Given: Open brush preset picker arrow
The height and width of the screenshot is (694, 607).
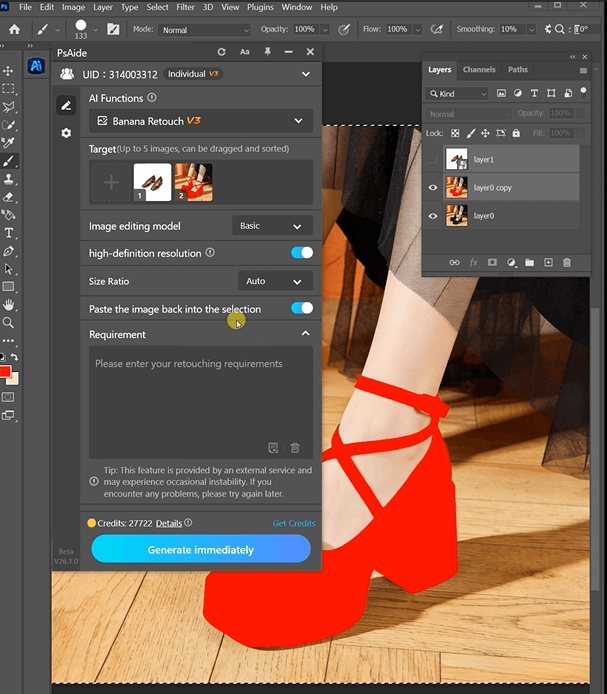Looking at the screenshot, I should pyautogui.click(x=95, y=30).
